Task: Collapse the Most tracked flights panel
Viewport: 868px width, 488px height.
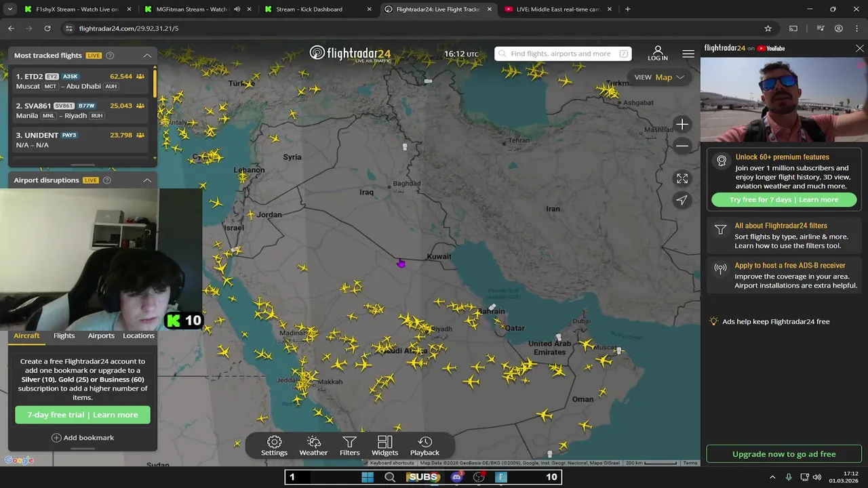Action: [147, 56]
